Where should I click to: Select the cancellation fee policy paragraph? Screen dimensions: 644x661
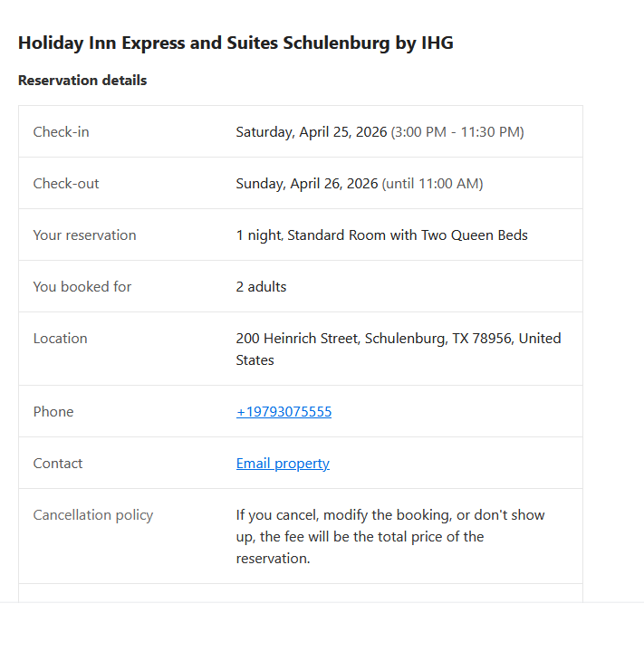(390, 537)
